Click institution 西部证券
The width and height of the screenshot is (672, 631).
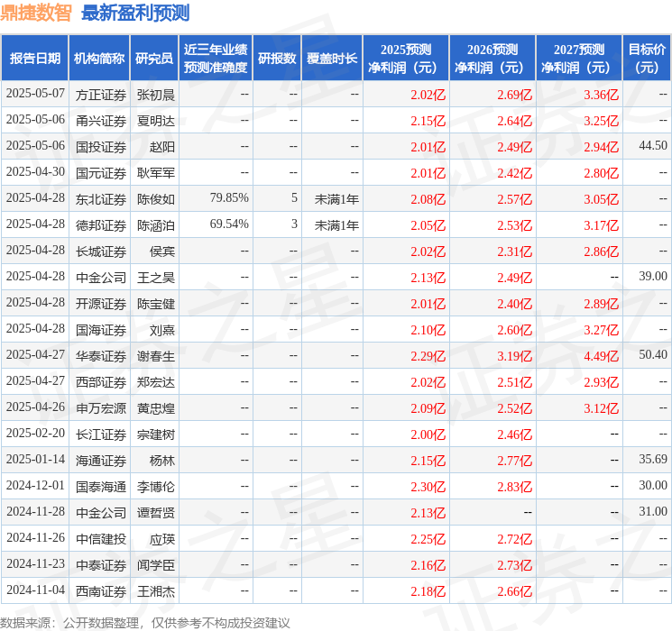[x=101, y=382]
